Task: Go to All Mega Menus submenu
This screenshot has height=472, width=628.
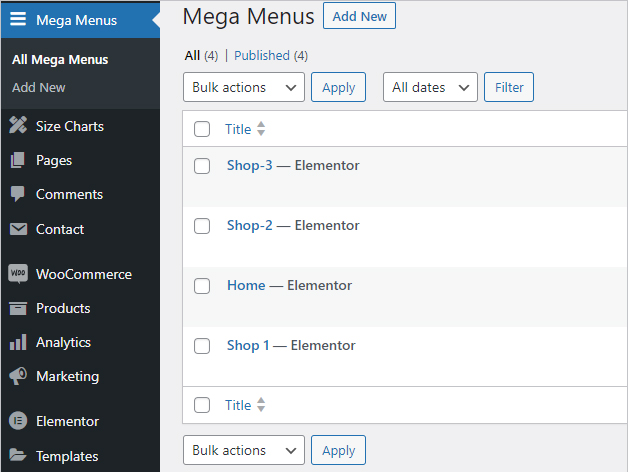Action: 60,59
